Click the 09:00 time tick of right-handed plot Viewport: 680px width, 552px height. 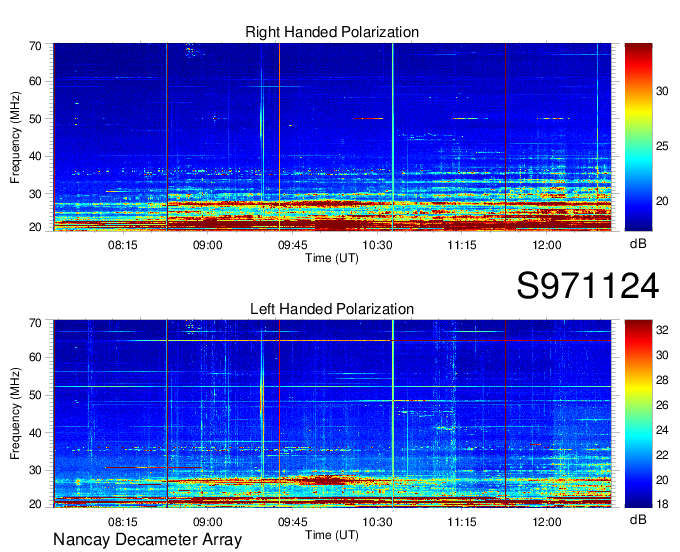tap(207, 245)
